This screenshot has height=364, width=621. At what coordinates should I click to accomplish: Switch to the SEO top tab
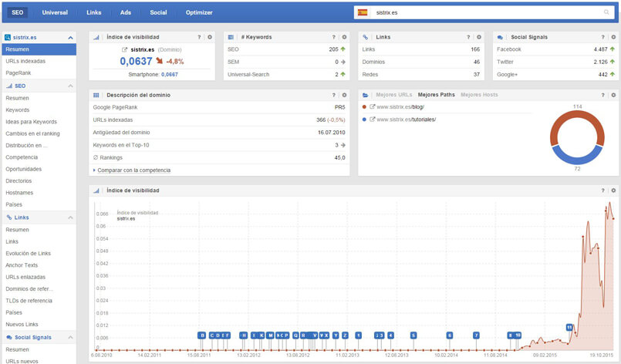(18, 12)
